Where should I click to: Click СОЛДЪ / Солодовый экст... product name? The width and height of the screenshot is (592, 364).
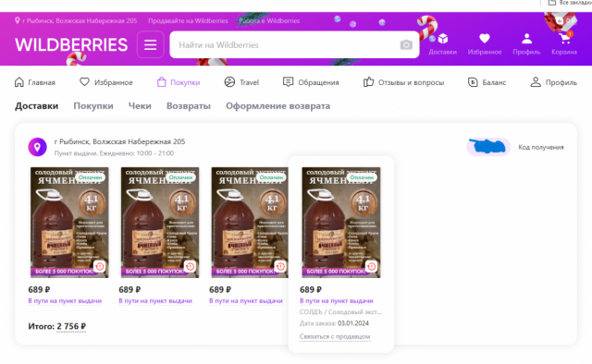click(x=340, y=312)
